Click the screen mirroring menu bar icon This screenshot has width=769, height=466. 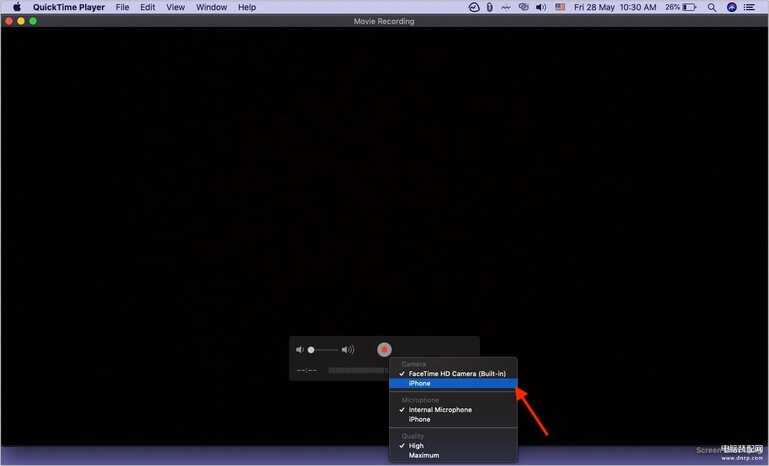click(x=524, y=7)
